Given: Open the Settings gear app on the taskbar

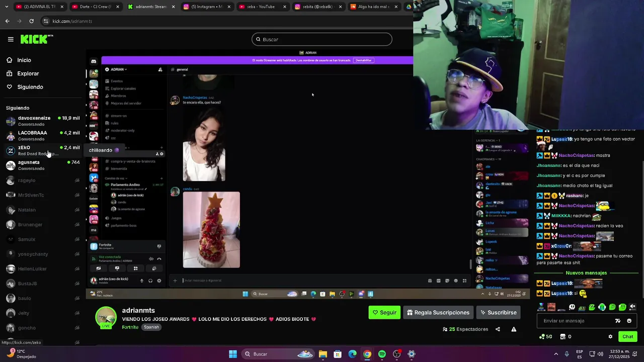Looking at the screenshot, I should coord(412,354).
